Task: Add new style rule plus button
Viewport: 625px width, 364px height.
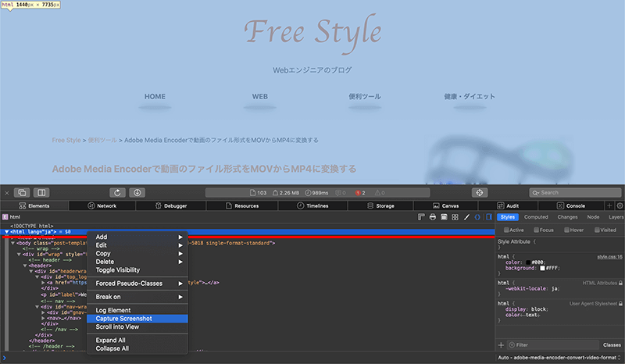Action: pos(501,345)
